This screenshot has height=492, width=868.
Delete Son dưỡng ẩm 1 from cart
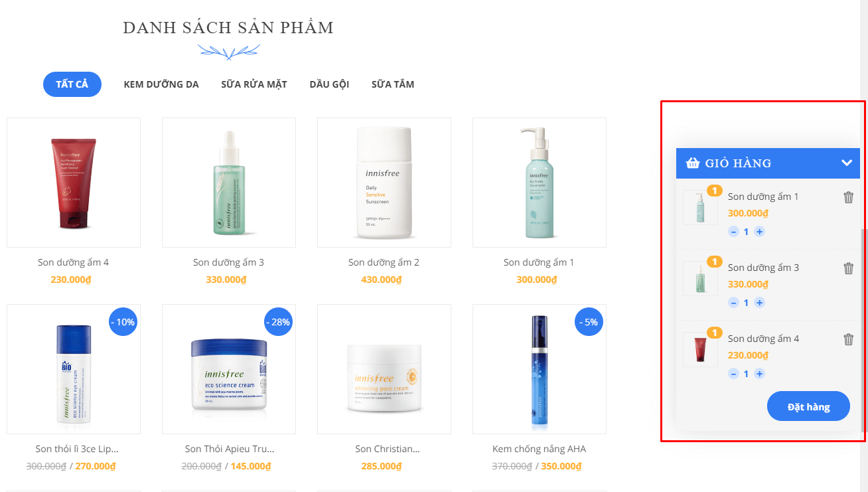tap(848, 197)
